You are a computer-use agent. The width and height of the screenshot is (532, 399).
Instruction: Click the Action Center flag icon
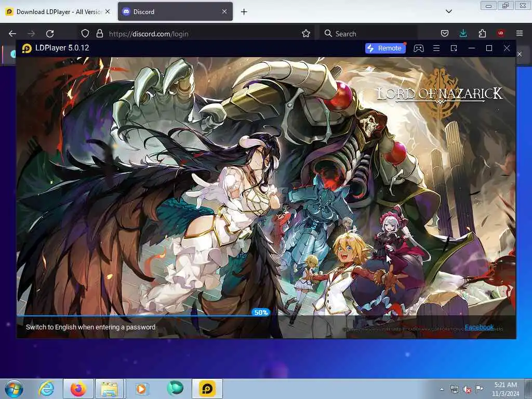(x=479, y=389)
